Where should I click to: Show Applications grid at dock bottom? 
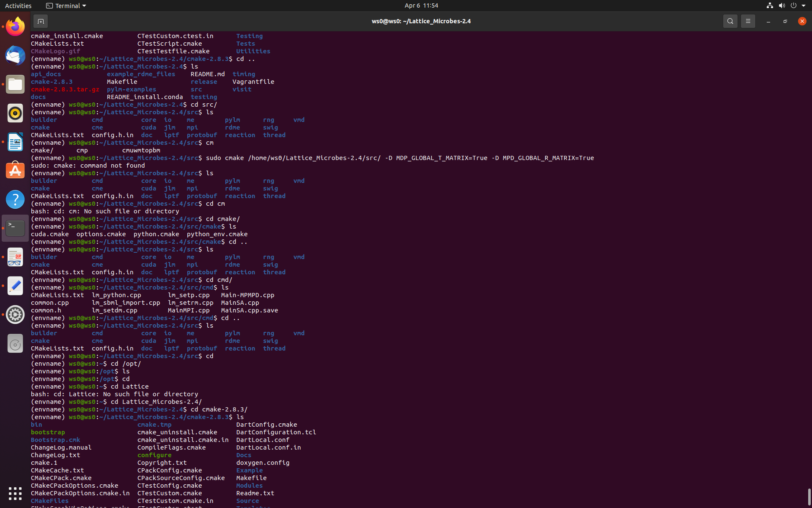point(15,493)
